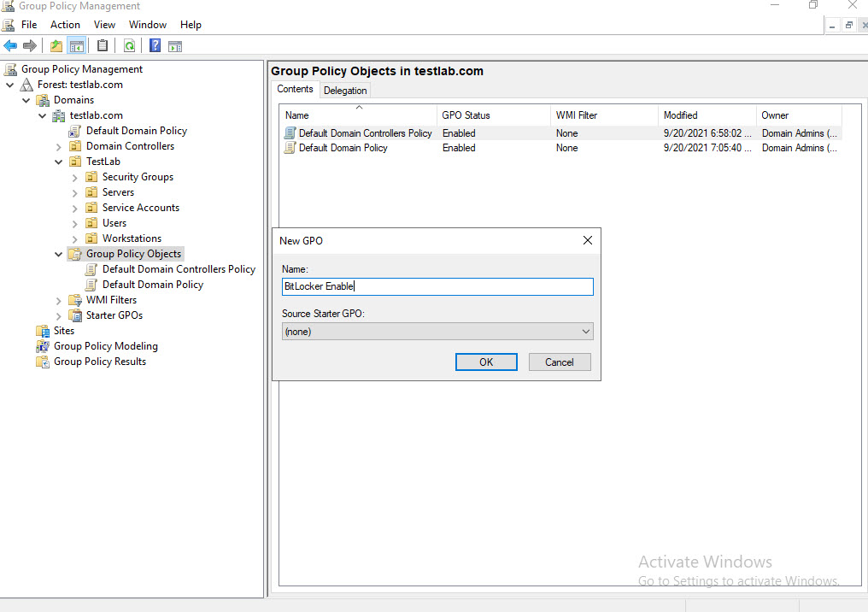Expand the Security Groups tree node
Screen dimensions: 868x612
[x=75, y=177]
